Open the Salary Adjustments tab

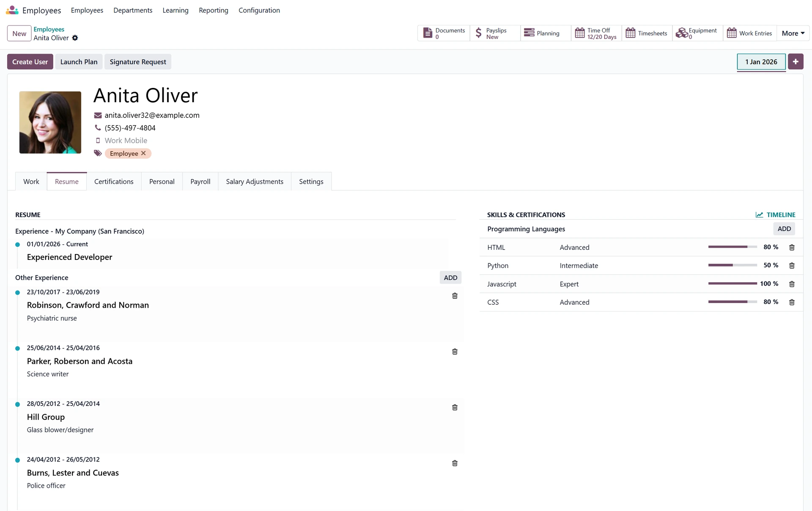coord(255,181)
